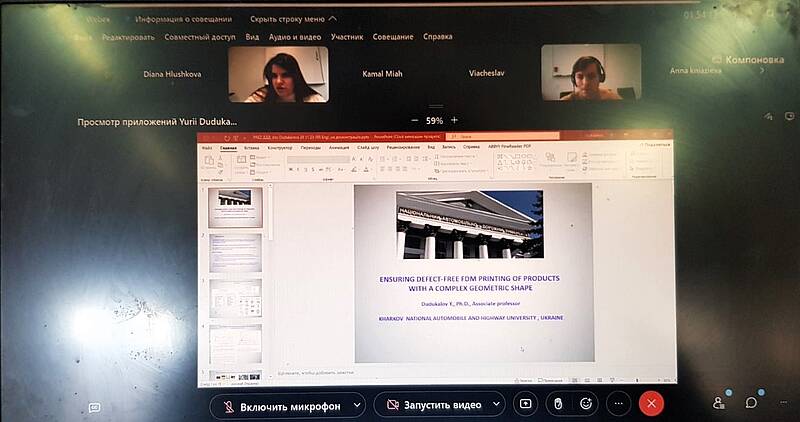Click the Главная tab in PowerPoint
Screen dimensions: 800x422
(x=229, y=148)
